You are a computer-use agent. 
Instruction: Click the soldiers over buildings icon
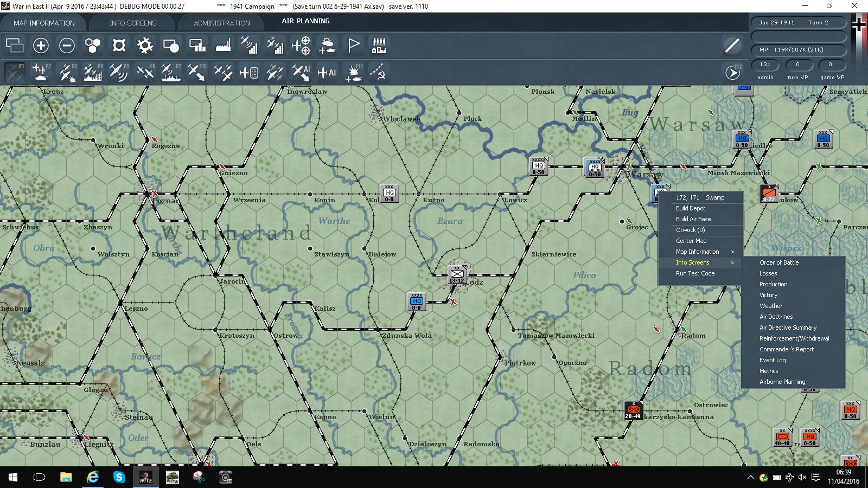click(379, 46)
